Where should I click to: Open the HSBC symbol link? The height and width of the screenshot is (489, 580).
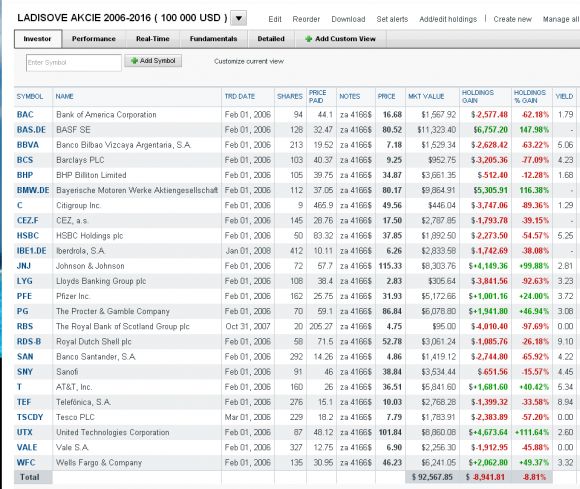(28, 236)
